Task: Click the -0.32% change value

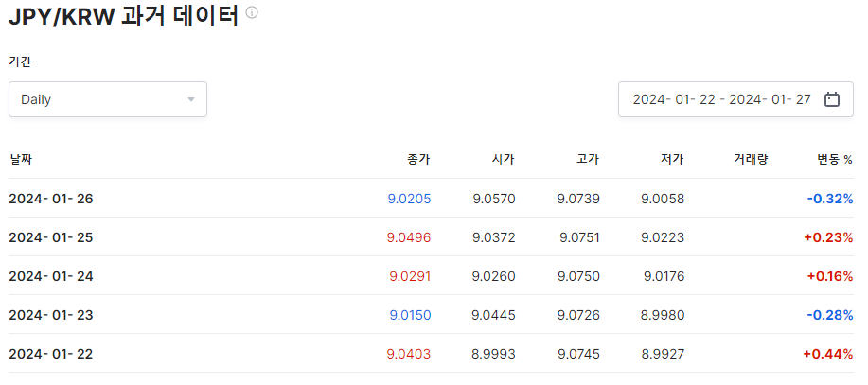Action: (x=830, y=199)
